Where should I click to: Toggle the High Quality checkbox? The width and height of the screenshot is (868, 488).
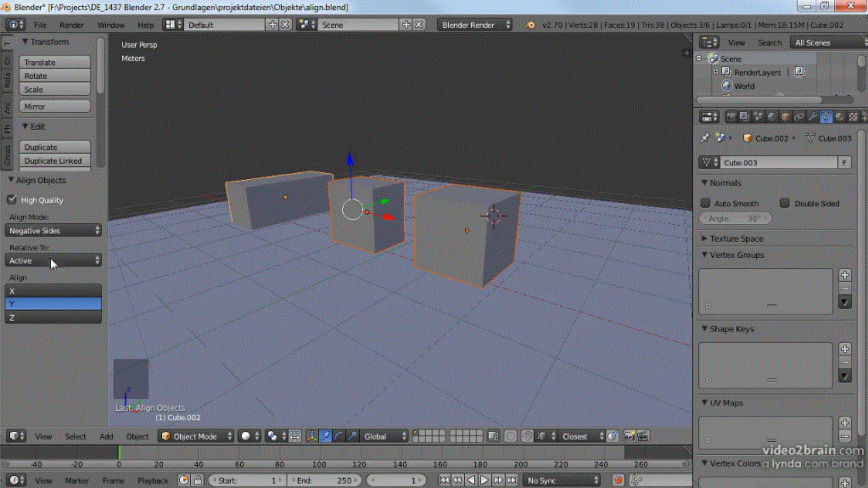12,199
